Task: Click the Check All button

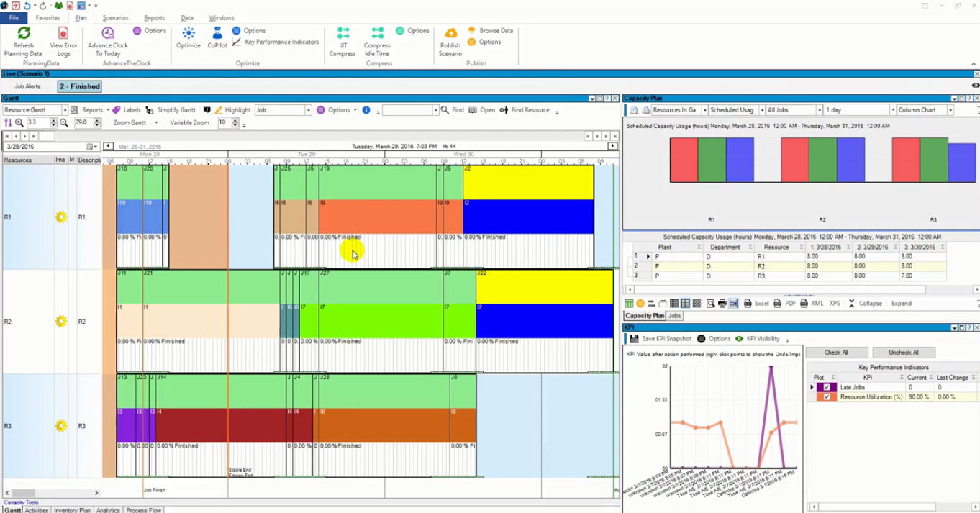Action: tap(836, 353)
